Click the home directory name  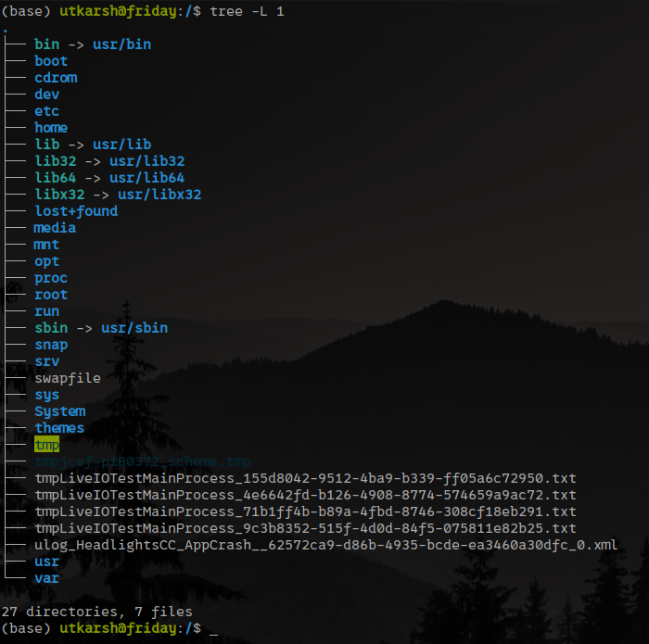[x=51, y=128]
